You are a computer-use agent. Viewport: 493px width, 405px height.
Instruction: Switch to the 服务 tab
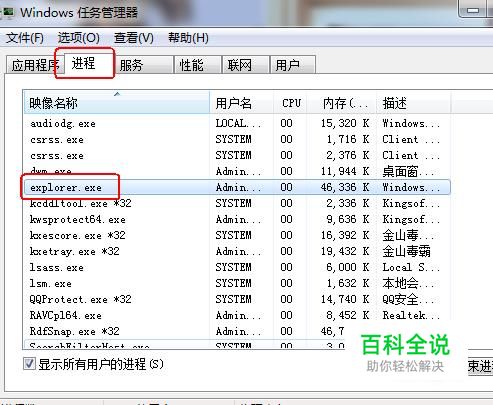point(144,65)
